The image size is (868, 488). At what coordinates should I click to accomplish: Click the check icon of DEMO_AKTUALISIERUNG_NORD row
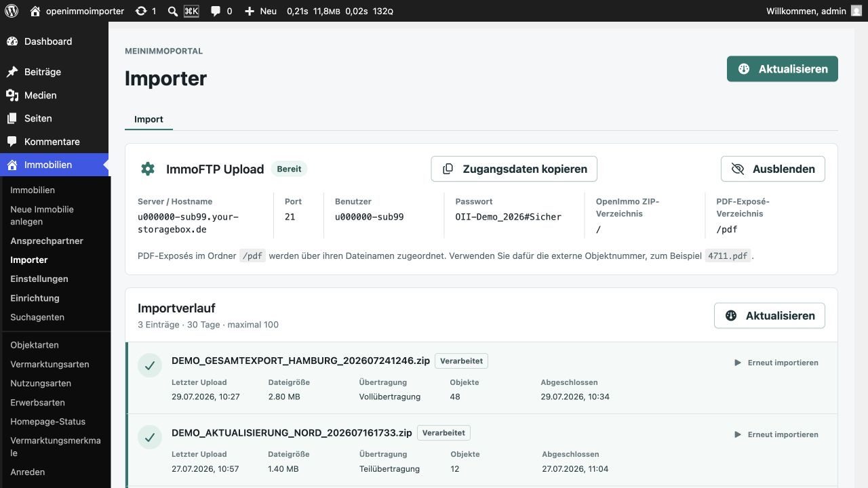[150, 438]
